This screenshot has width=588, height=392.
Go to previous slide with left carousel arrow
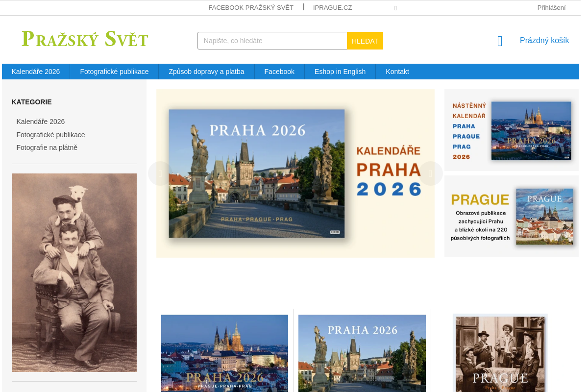pyautogui.click(x=159, y=173)
